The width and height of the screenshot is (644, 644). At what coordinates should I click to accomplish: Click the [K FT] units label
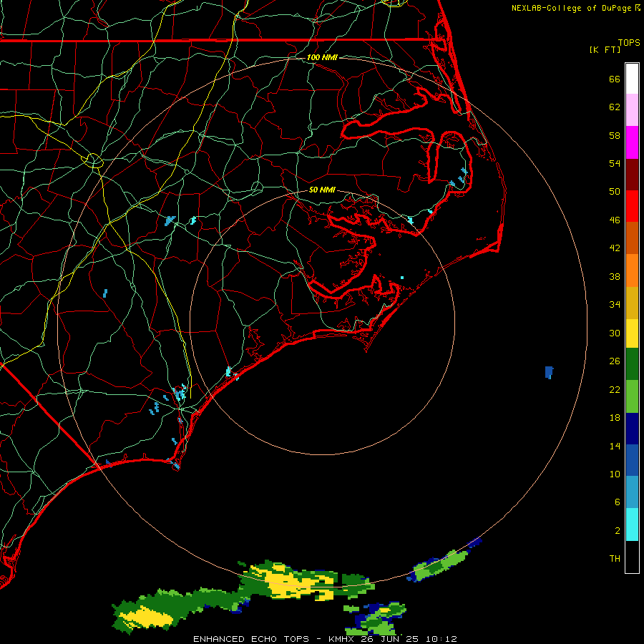point(605,49)
